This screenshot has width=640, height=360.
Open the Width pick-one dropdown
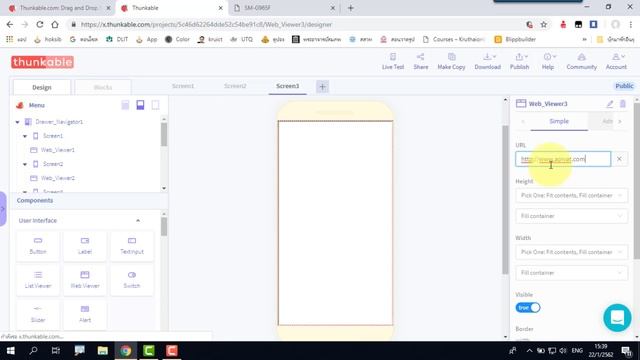(571, 252)
